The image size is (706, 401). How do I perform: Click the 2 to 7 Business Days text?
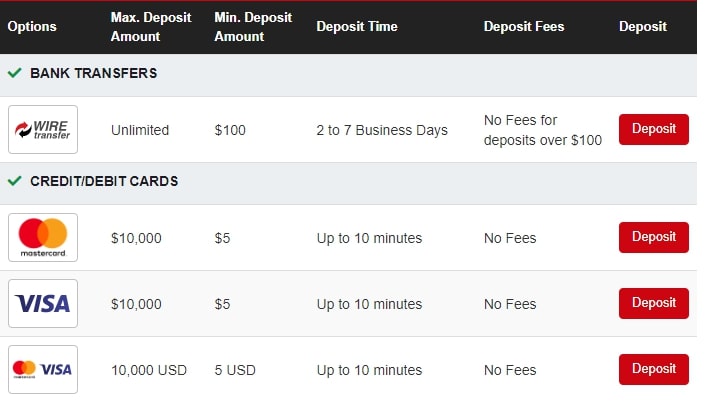coord(382,130)
